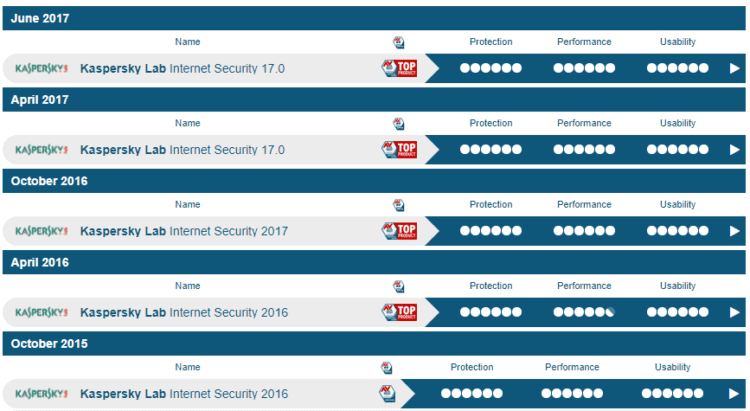Open Kaspersky Lab Internet Security 2016 April entry
This screenshot has height=411, width=750.
(184, 312)
